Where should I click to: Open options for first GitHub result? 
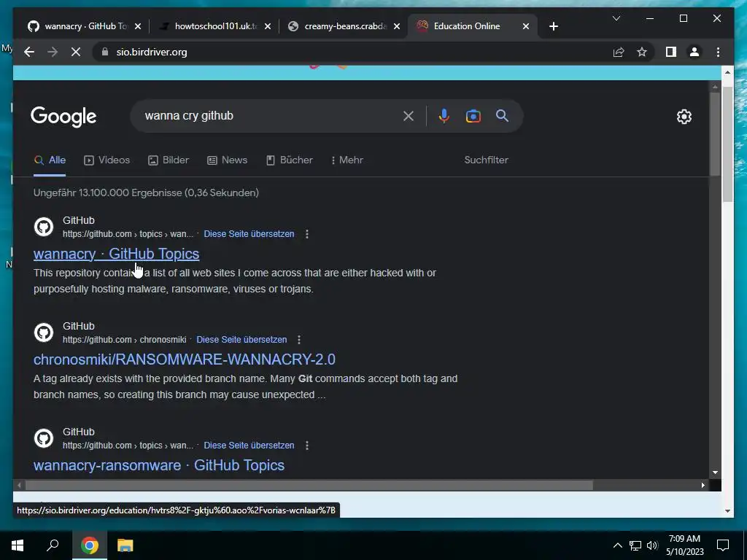(x=307, y=234)
